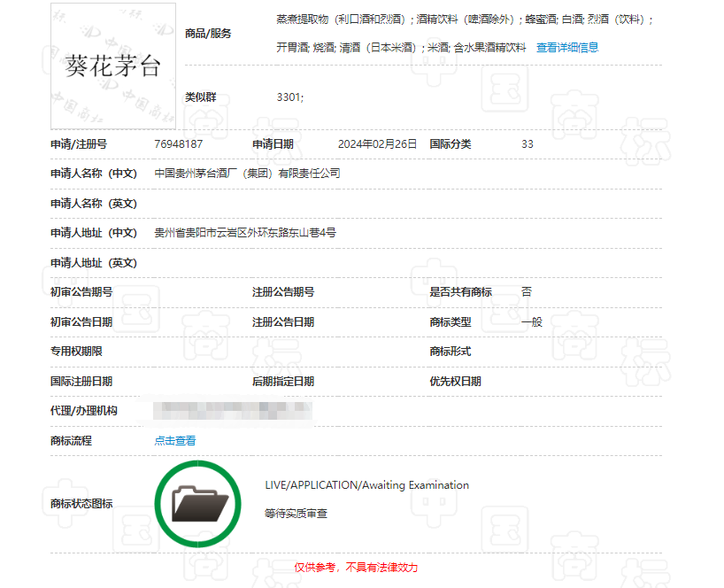Viewport: 724px width, 588px height.
Task: Click the 注册公告期号 label
Action: coord(283,292)
